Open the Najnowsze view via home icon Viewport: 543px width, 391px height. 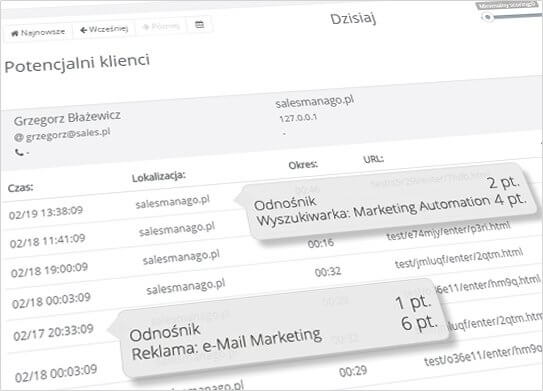[x=38, y=33]
